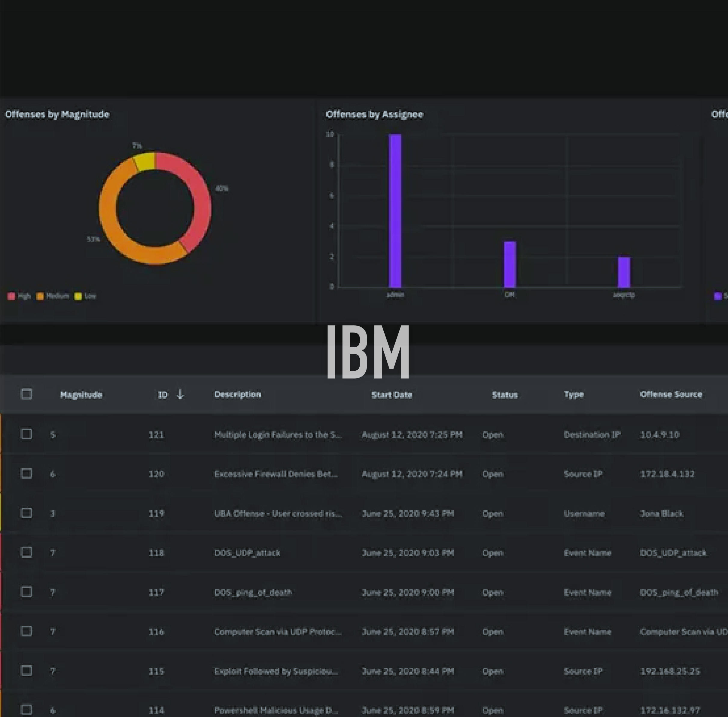The width and height of the screenshot is (728, 717).
Task: Click 'June 25, 2020 9:43 PM' date cell
Action: click(408, 513)
